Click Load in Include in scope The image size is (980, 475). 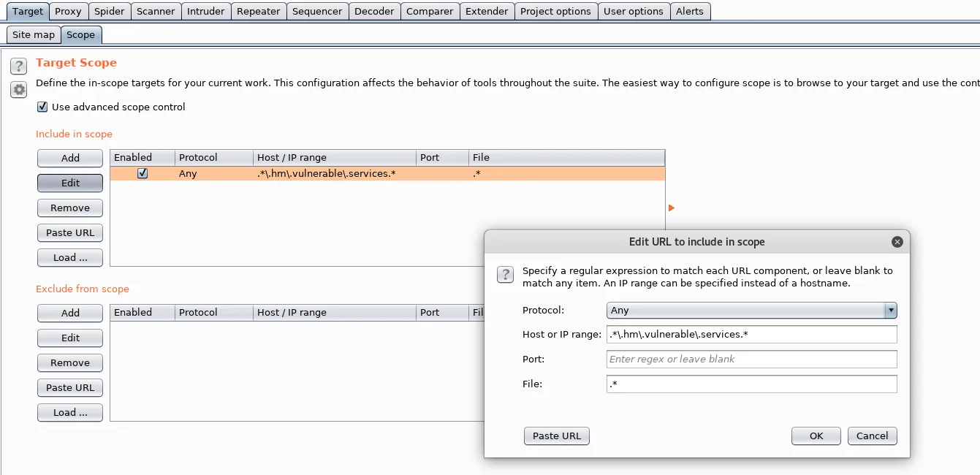click(x=70, y=257)
